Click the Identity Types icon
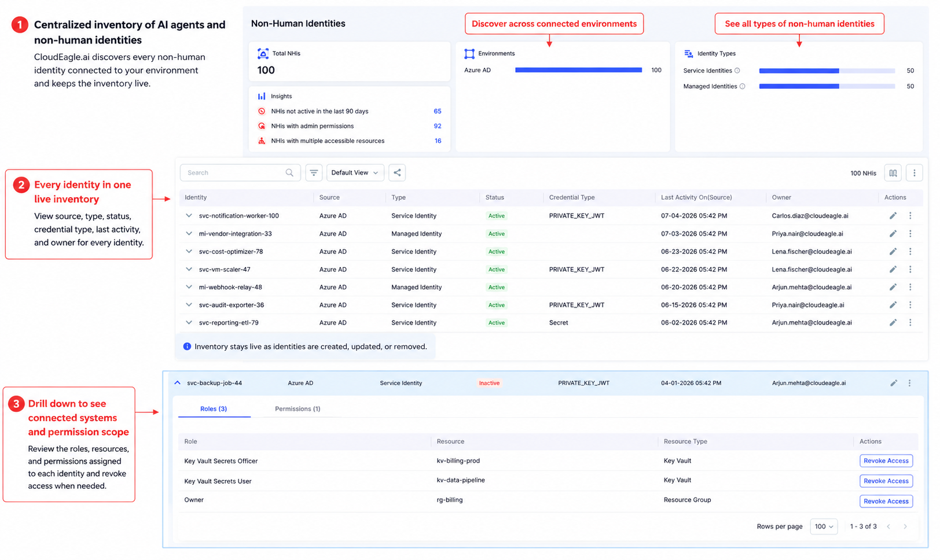 [688, 53]
